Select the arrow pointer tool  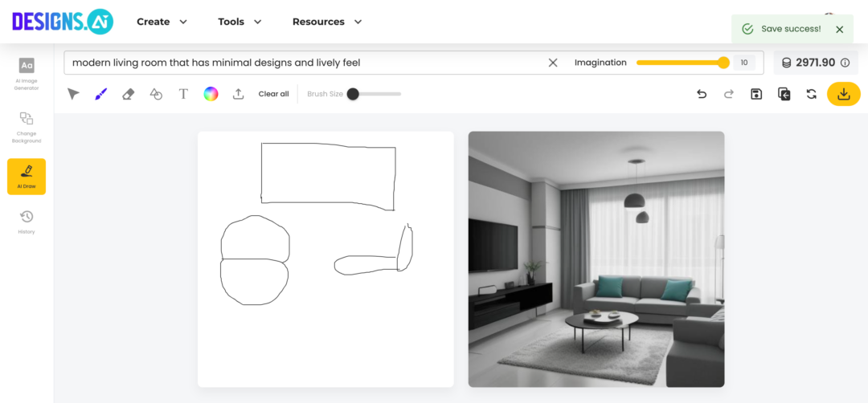coord(73,94)
